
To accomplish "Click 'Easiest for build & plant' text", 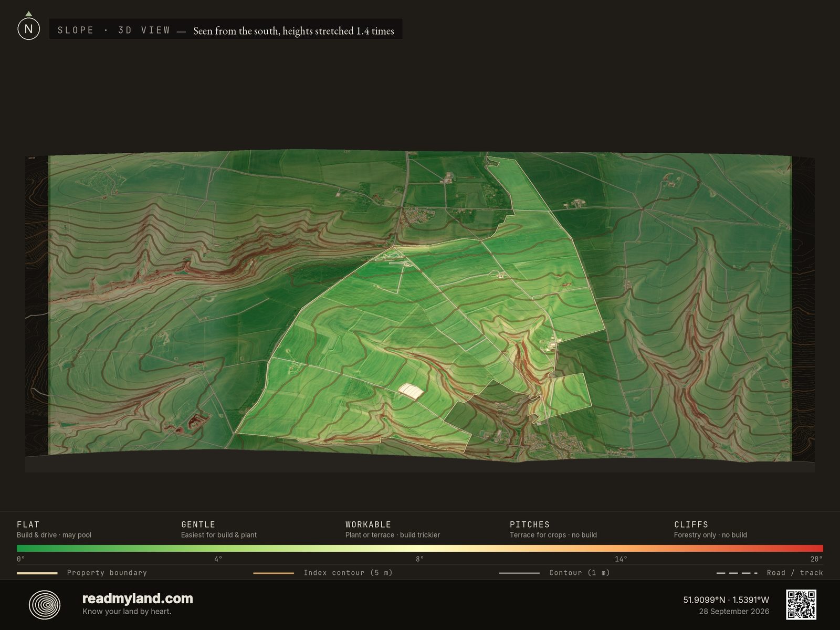I will pyautogui.click(x=219, y=535).
